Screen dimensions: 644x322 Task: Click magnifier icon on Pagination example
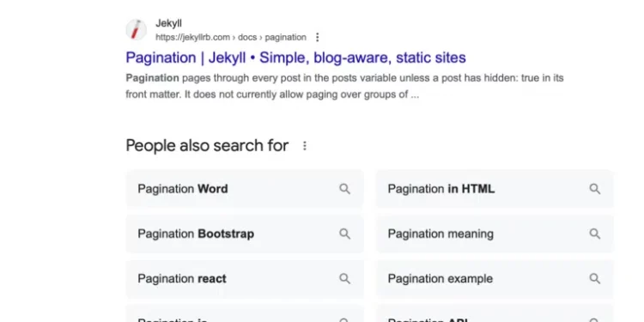tap(595, 278)
